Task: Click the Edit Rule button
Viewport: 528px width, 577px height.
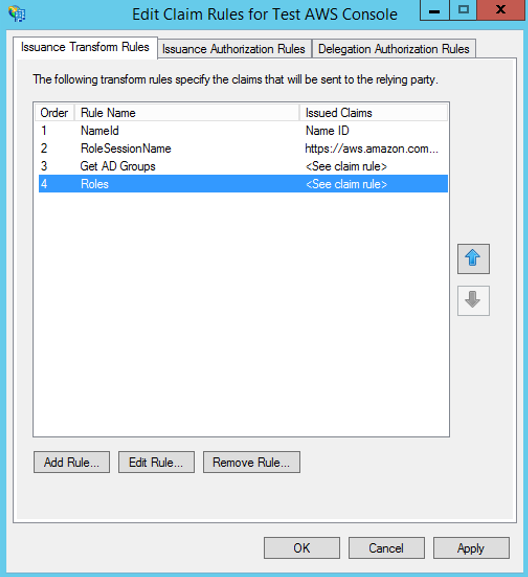Action: point(156,462)
